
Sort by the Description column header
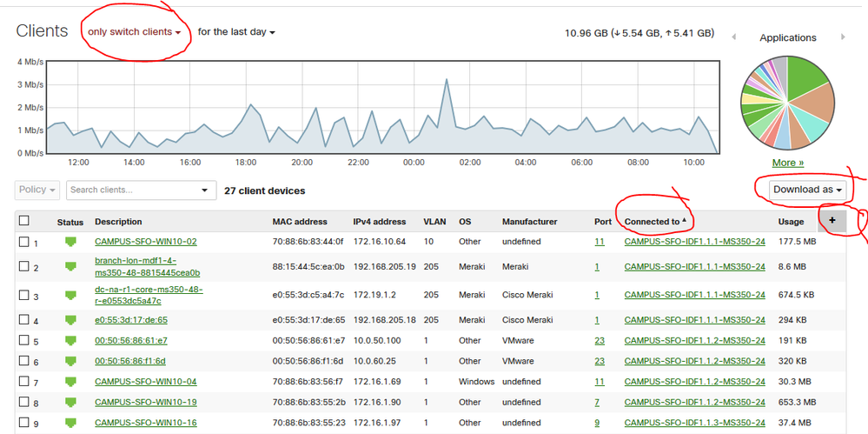118,222
